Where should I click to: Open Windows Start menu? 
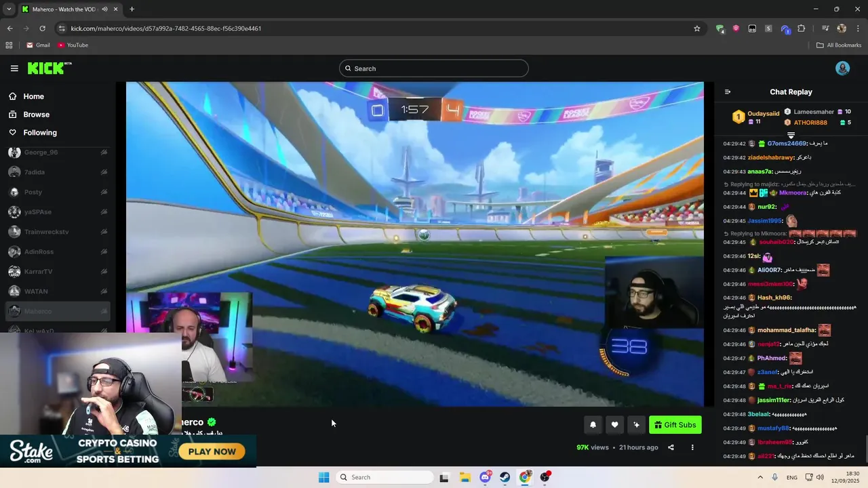pos(324,477)
